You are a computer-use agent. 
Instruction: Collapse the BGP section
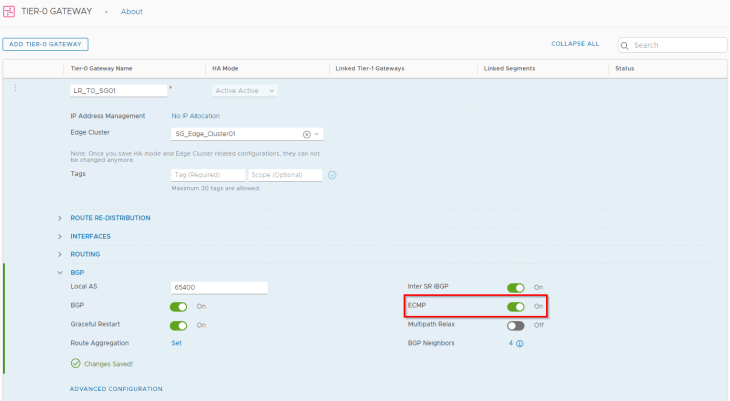coord(60,272)
